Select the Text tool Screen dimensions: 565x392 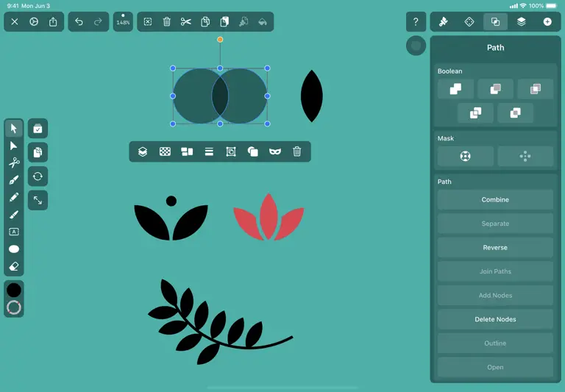(x=14, y=232)
